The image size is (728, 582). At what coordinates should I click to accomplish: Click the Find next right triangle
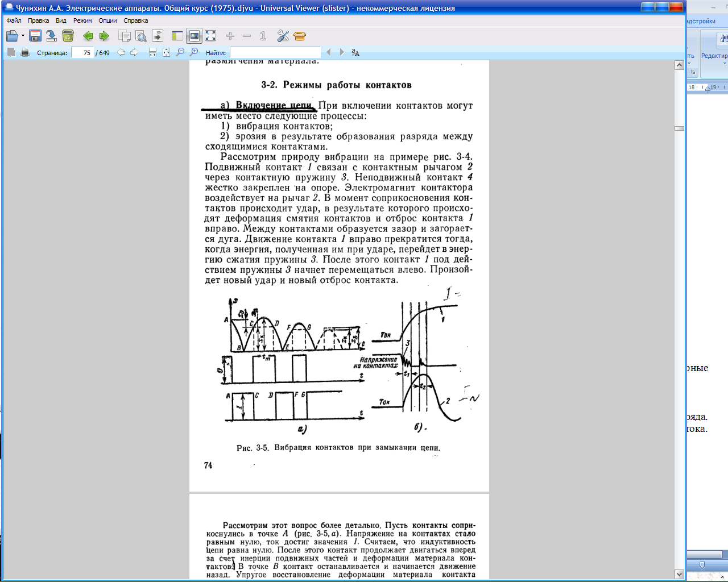coord(342,52)
